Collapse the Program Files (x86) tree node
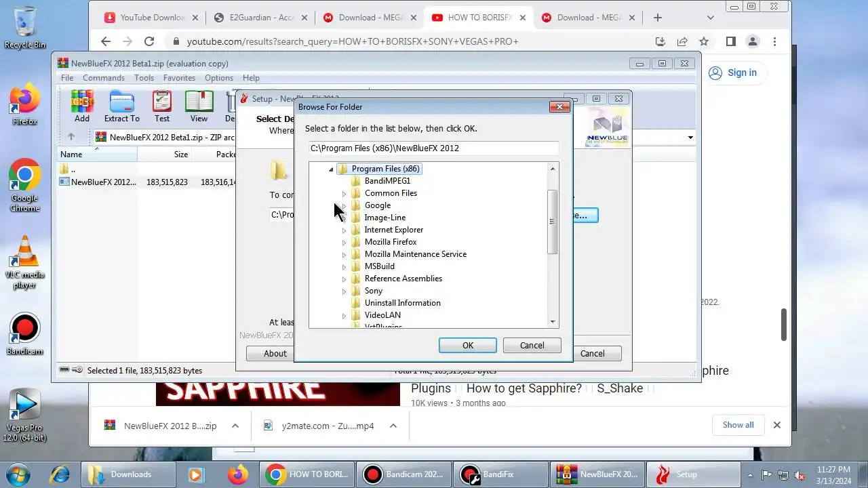The width and height of the screenshot is (868, 488). point(331,169)
